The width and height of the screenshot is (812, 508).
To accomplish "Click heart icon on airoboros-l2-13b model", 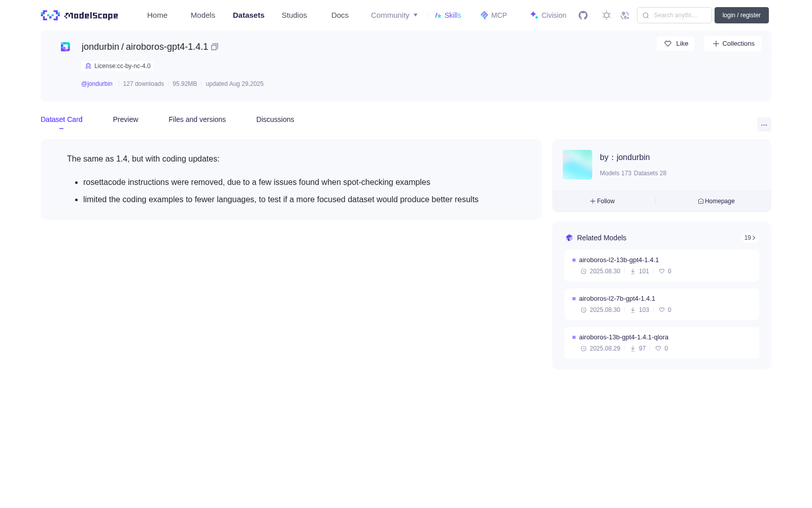I will click(662, 271).
